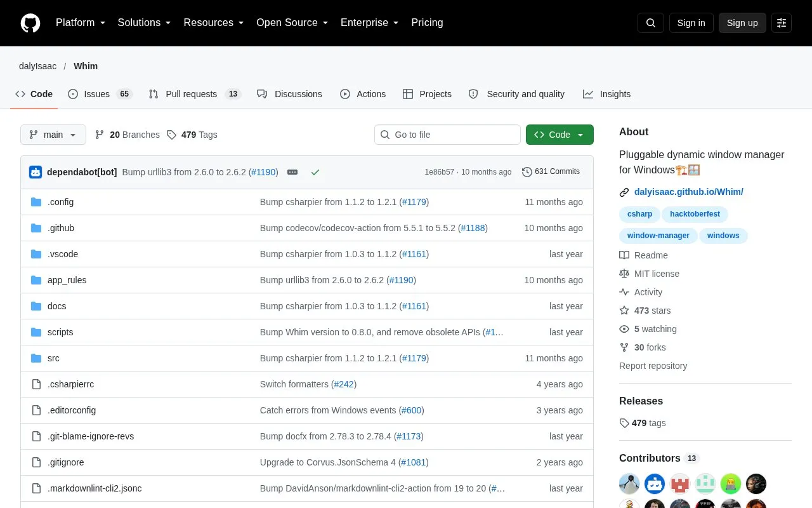Open the Actions tab
Viewport: 812px width, 508px height.
pyautogui.click(x=363, y=94)
